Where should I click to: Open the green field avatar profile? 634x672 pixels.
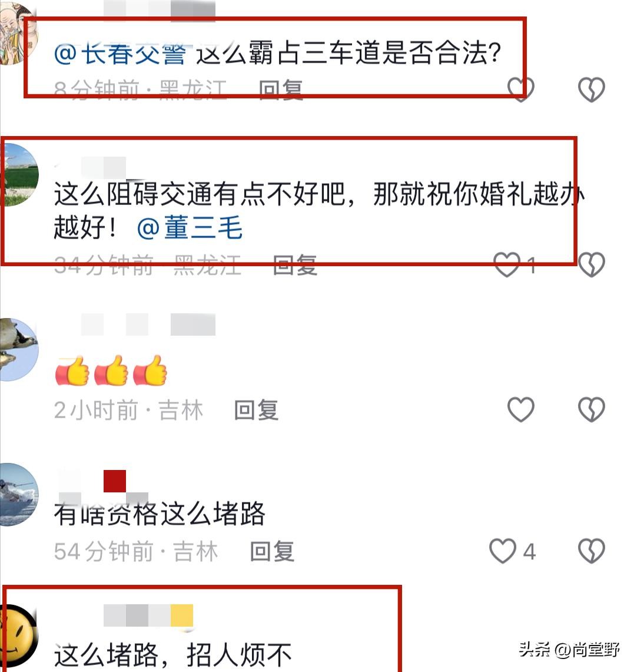tap(19, 175)
